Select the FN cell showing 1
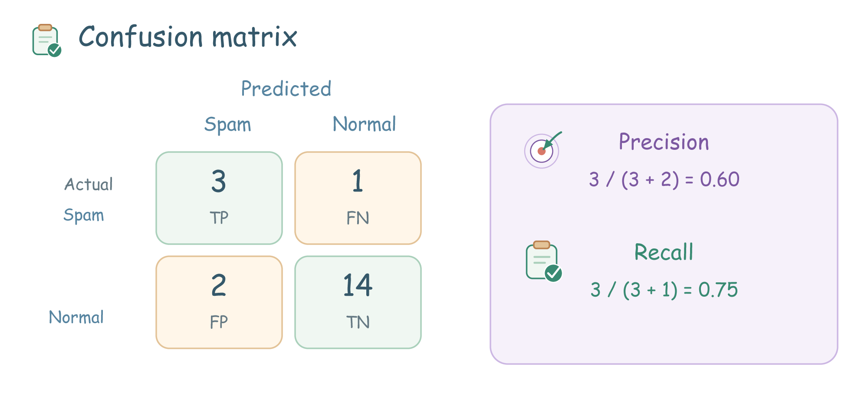 tap(358, 198)
